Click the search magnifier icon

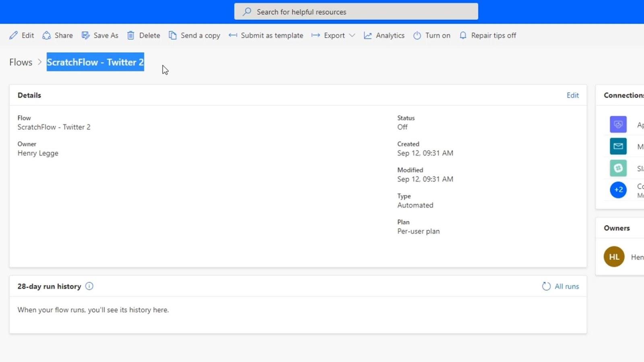247,12
